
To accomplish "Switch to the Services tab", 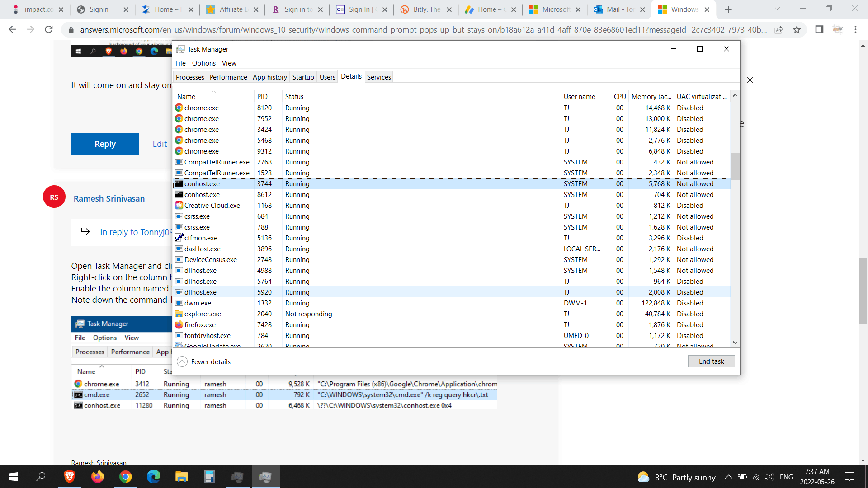I will point(379,77).
